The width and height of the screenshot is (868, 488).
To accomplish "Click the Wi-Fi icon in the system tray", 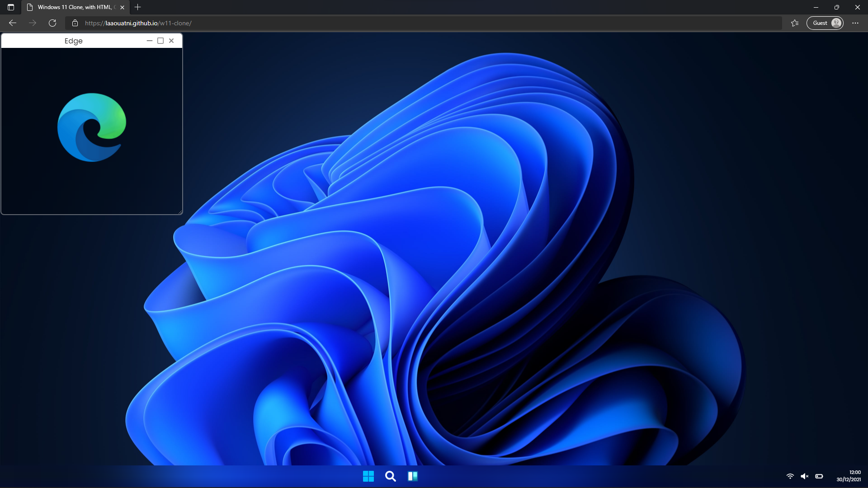I will tap(790, 476).
